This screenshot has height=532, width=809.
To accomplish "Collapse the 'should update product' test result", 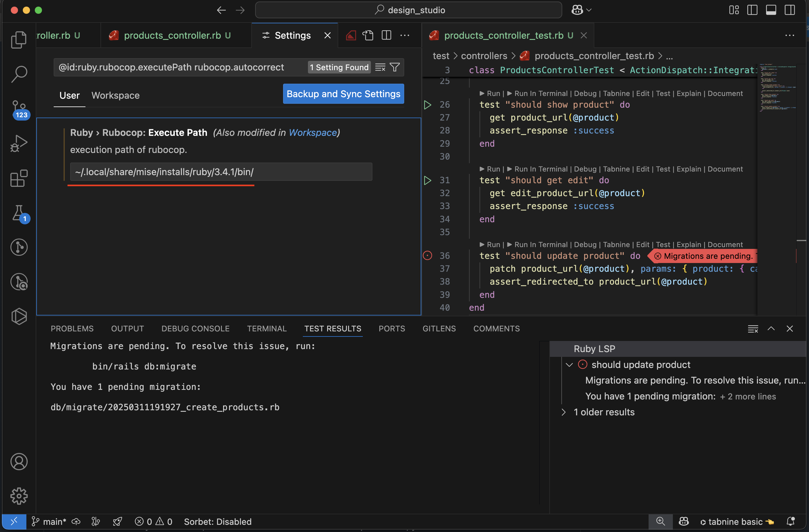I will point(569,365).
